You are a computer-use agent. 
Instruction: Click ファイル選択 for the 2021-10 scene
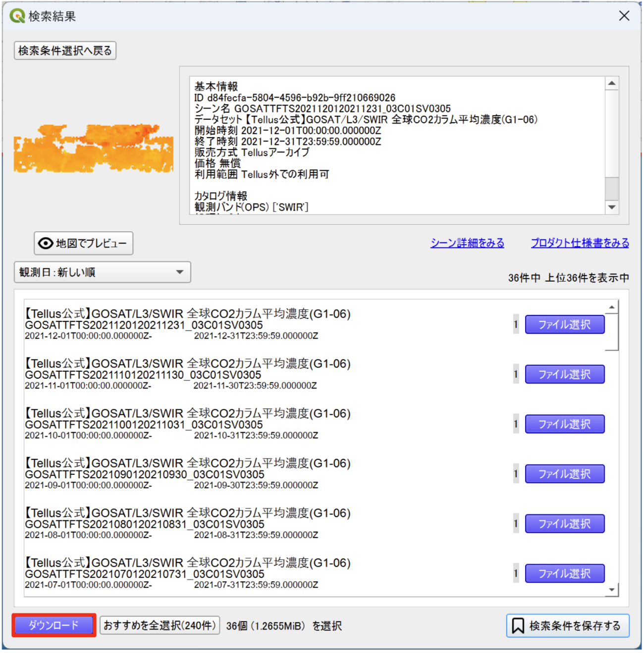pyautogui.click(x=564, y=424)
